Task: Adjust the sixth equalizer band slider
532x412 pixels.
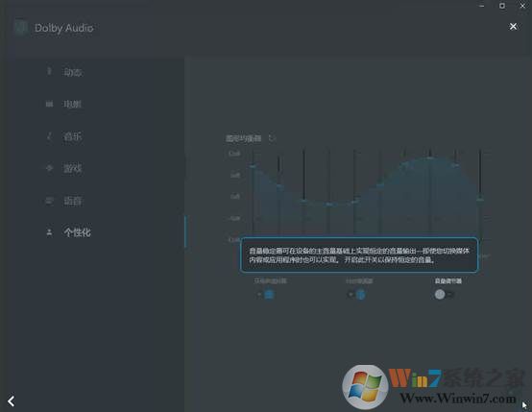Action: pyautogui.click(x=380, y=185)
